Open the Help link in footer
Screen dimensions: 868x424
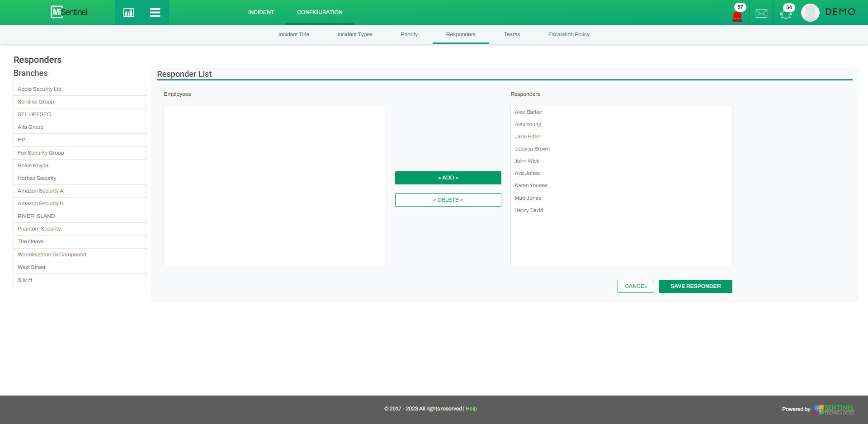coord(471,409)
